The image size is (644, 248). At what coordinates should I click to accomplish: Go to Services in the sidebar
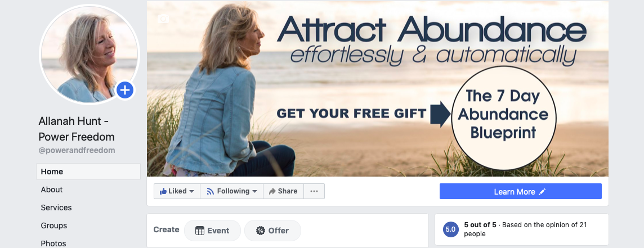click(56, 208)
